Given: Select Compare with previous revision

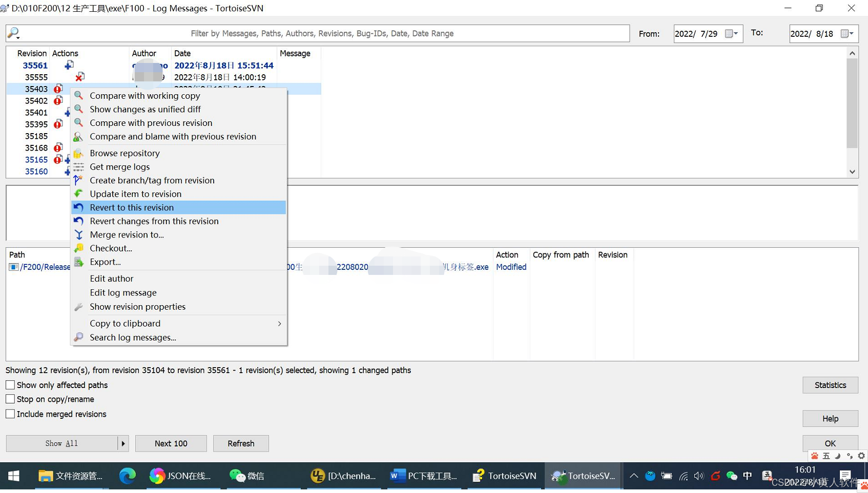Looking at the screenshot, I should tap(179, 123).
